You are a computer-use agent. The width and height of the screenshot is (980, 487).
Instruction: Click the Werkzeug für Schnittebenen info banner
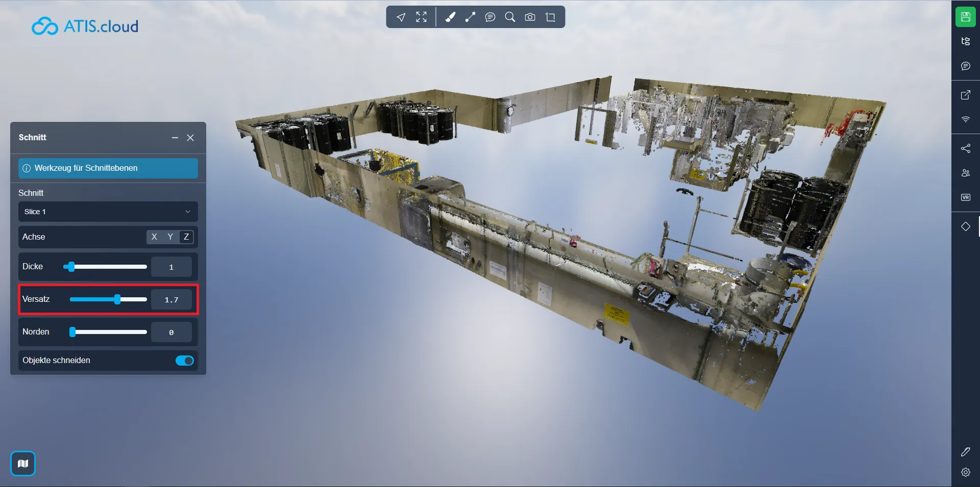(108, 168)
